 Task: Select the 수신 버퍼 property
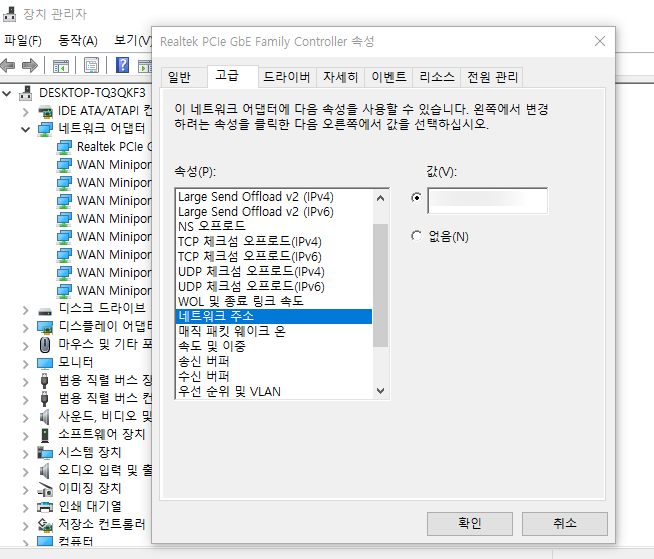[274, 376]
